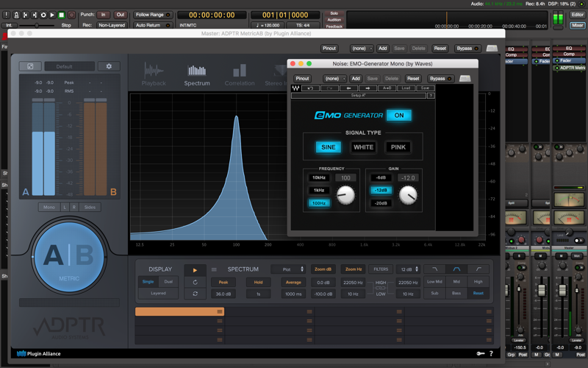The width and height of the screenshot is (588, 368).
Task: Open the Int. sync source selector
Action: coord(10,25)
